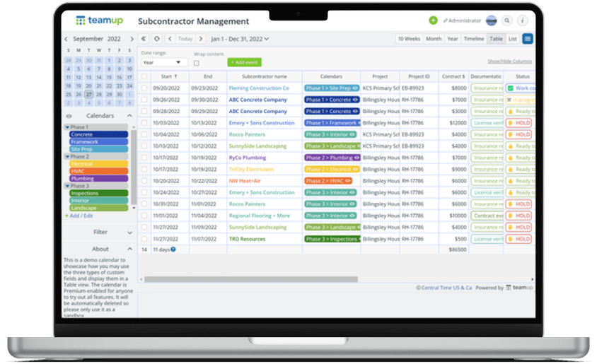Select the orange HVAC calendar swatch
The width and height of the screenshot is (597, 364).
[x=98, y=171]
